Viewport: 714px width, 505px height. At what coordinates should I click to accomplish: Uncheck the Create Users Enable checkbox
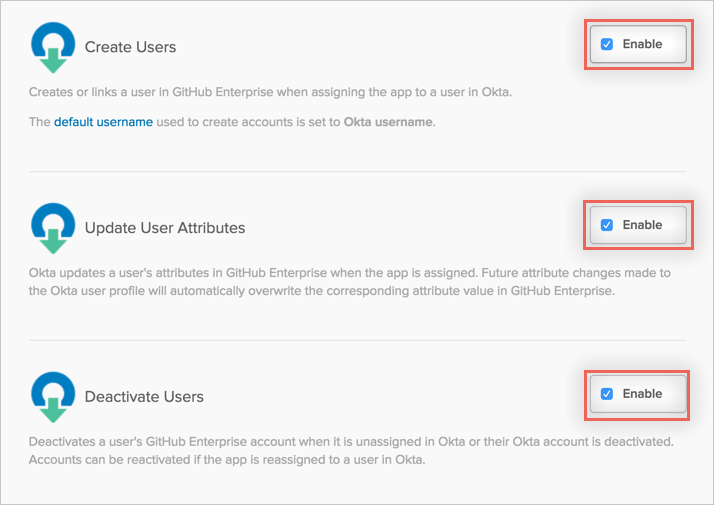tap(607, 44)
